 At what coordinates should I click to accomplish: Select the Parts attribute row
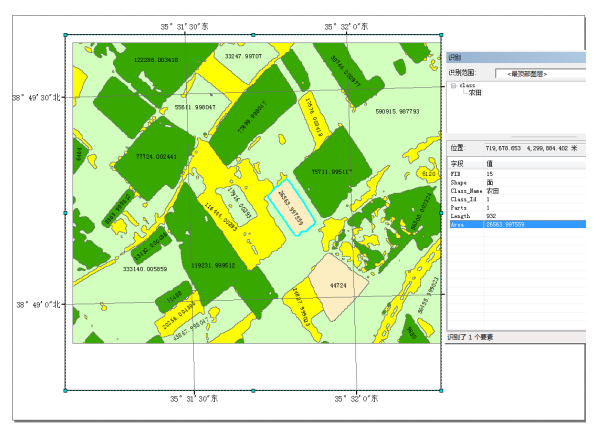pos(517,208)
